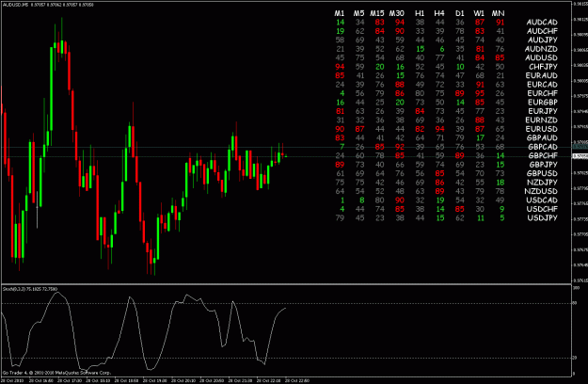Click AUDNZD's green H4 value 6
The image size is (588, 384).
pos(442,49)
